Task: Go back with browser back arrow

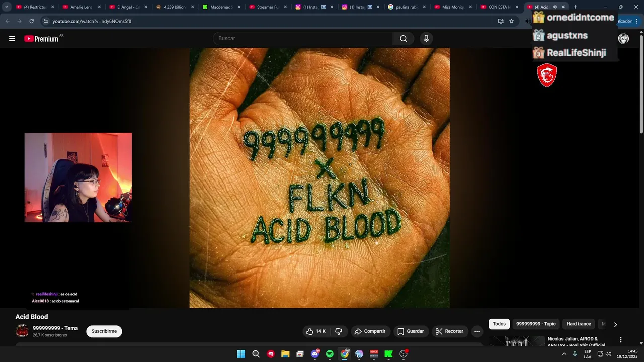Action: [7, 21]
